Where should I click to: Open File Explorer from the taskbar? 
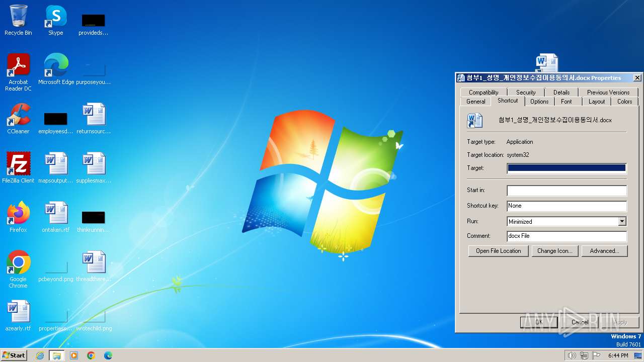[x=57, y=355]
